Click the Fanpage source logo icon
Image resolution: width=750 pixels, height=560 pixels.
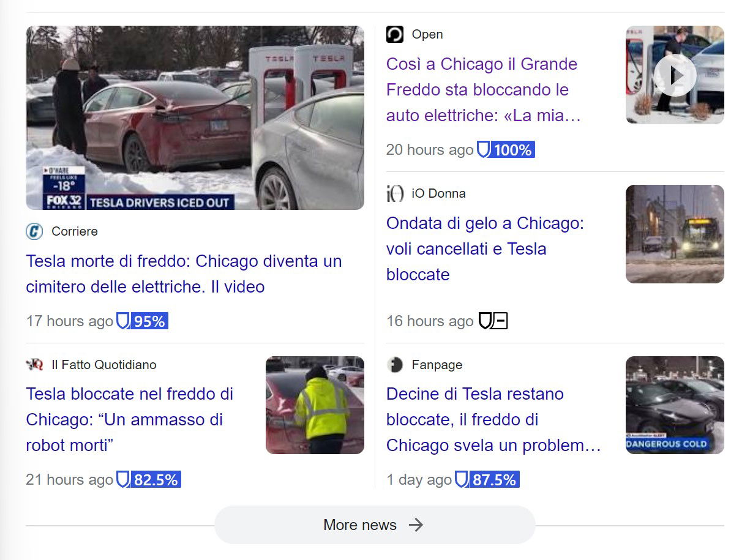(x=395, y=365)
